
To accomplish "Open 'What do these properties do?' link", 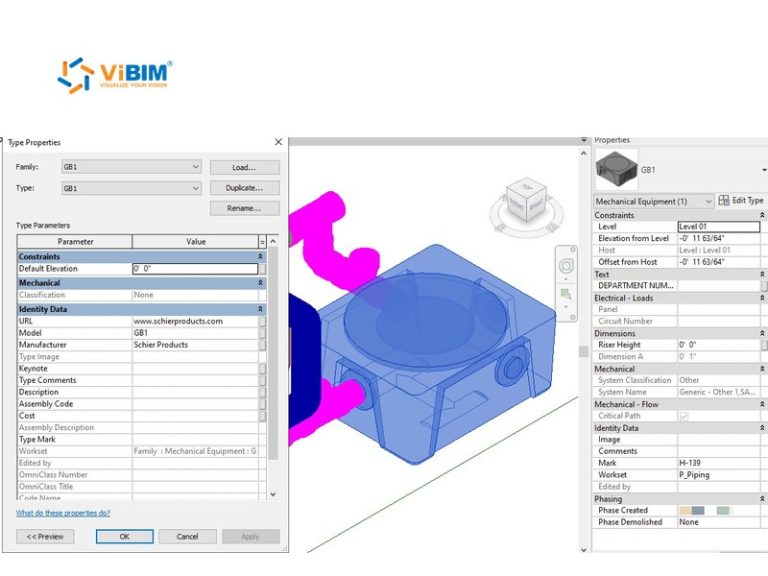I will coord(63,513).
